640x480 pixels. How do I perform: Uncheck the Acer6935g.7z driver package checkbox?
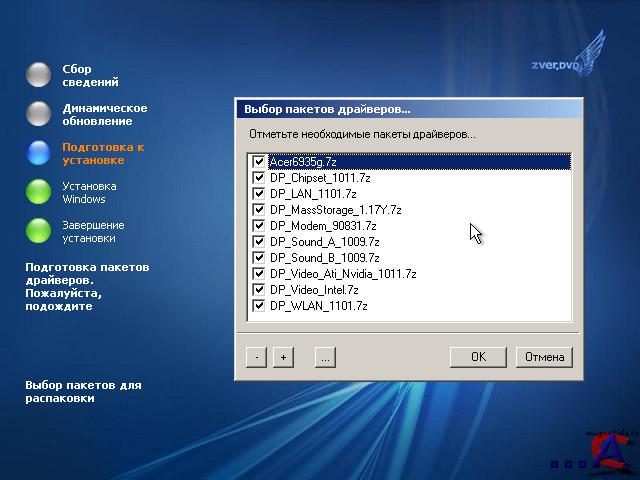pyautogui.click(x=260, y=161)
